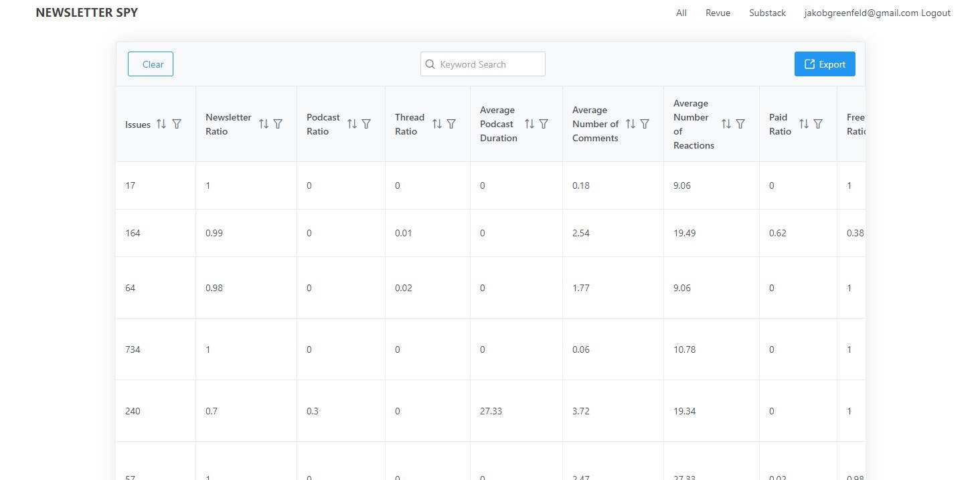Filter Average Podcast Duration column

pyautogui.click(x=544, y=124)
